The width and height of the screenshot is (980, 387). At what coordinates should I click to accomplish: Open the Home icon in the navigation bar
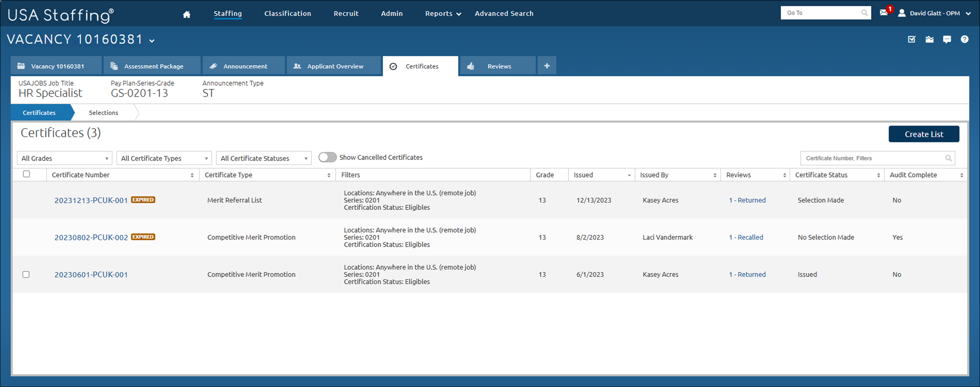[x=186, y=13]
